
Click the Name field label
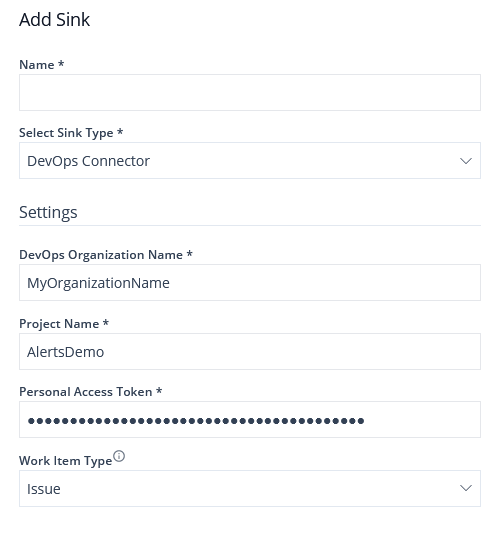(41, 65)
